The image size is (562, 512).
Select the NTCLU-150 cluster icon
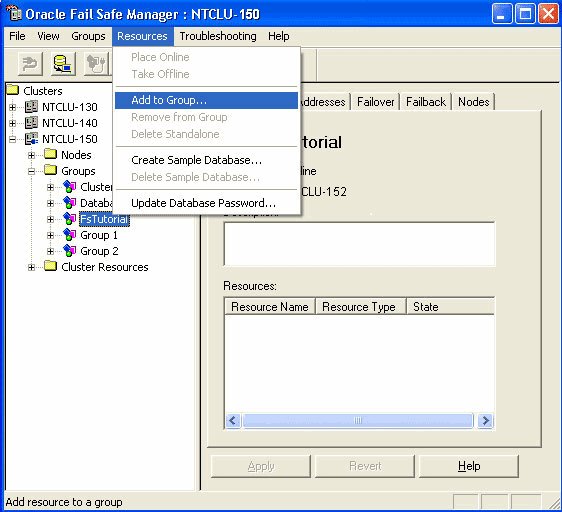32,139
